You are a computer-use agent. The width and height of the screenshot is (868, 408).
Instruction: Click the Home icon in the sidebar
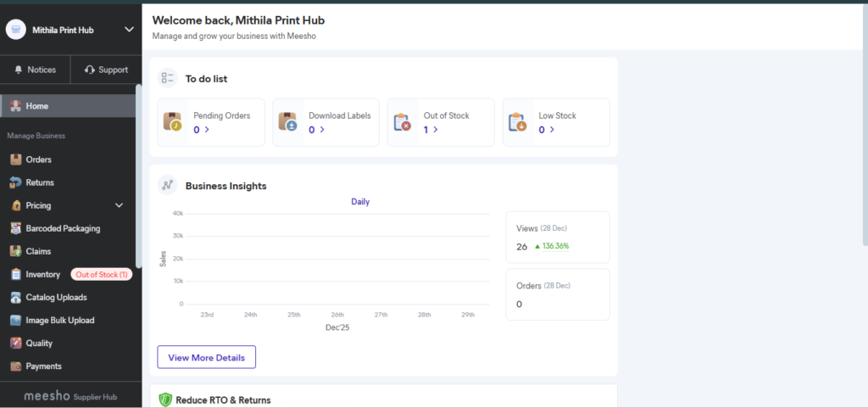[x=15, y=106]
